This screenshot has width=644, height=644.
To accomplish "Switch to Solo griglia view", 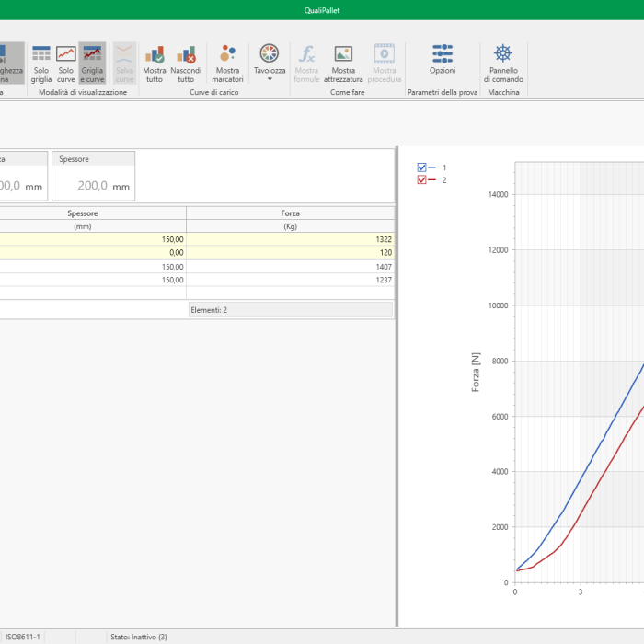I will click(41, 63).
